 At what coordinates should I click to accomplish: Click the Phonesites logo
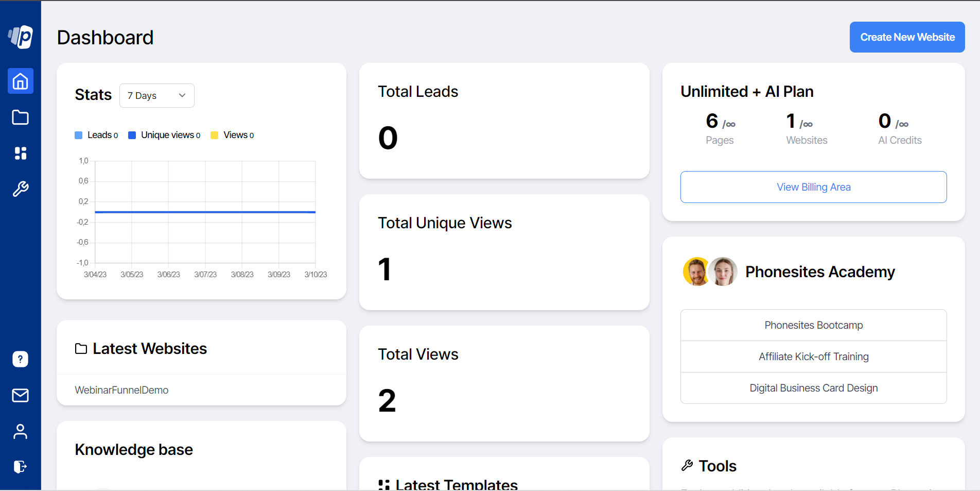(x=20, y=37)
